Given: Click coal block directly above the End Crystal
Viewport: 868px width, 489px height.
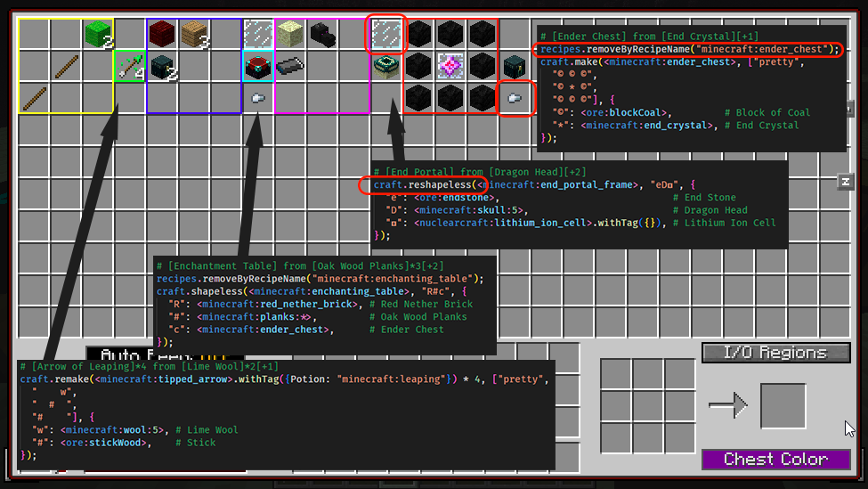Looking at the screenshot, I should [x=450, y=35].
